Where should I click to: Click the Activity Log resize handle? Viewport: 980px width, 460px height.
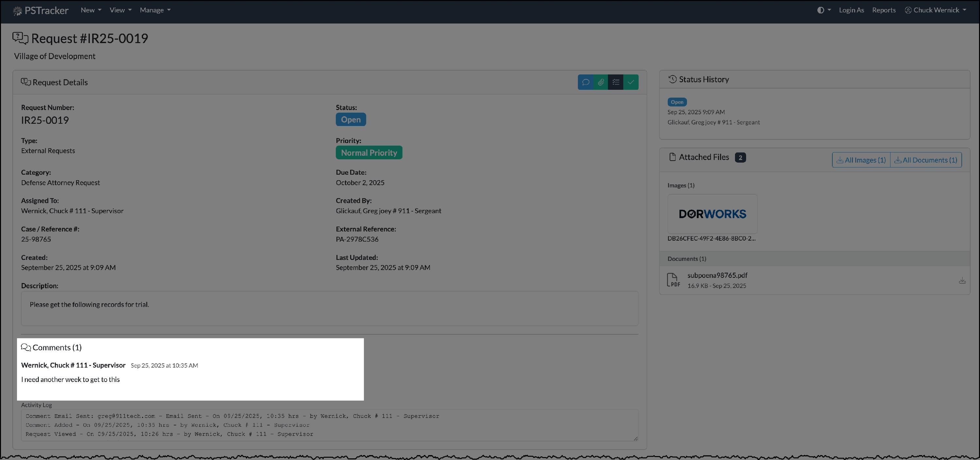click(x=635, y=438)
